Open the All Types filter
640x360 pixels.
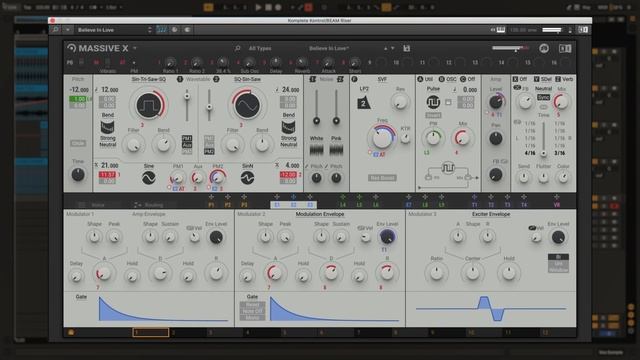point(260,48)
